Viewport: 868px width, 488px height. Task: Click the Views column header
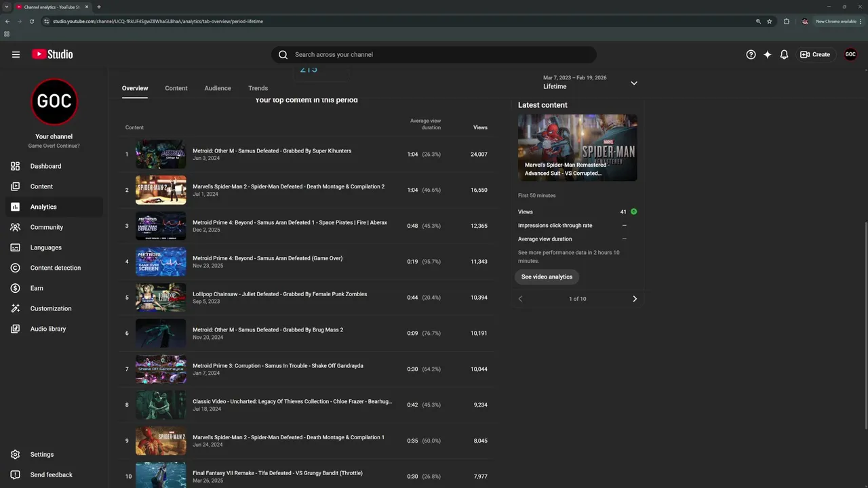click(x=480, y=127)
